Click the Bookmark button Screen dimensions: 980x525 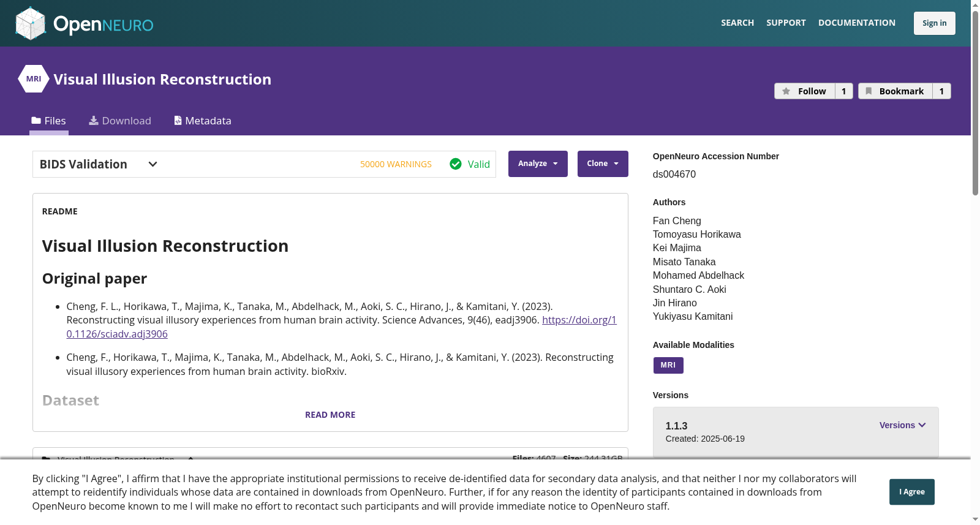click(x=895, y=91)
